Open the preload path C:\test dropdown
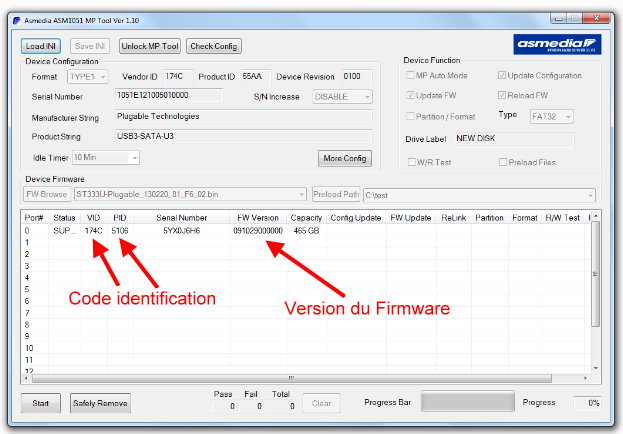Image resolution: width=623 pixels, height=434 pixels. point(479,195)
